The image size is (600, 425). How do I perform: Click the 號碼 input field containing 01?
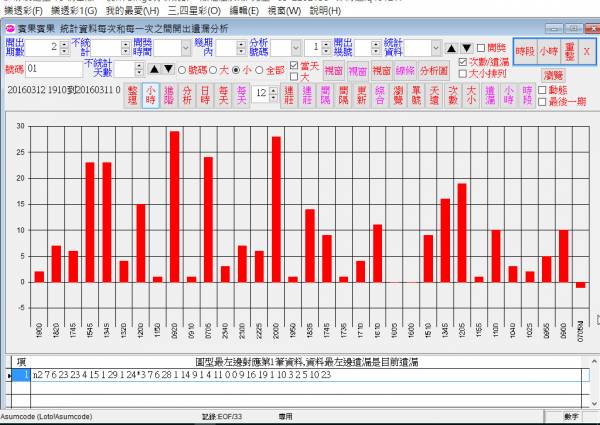(53, 70)
